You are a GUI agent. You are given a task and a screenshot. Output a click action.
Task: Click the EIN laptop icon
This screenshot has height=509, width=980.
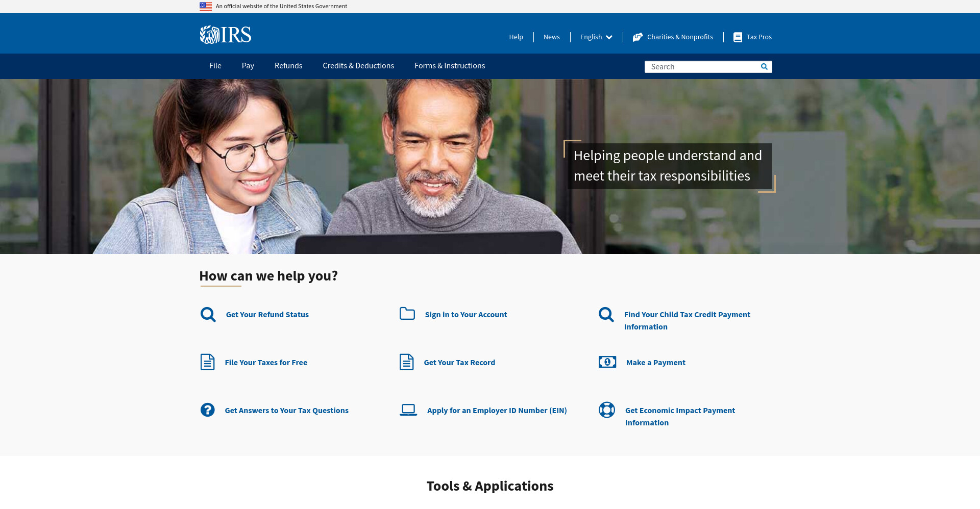pos(408,410)
